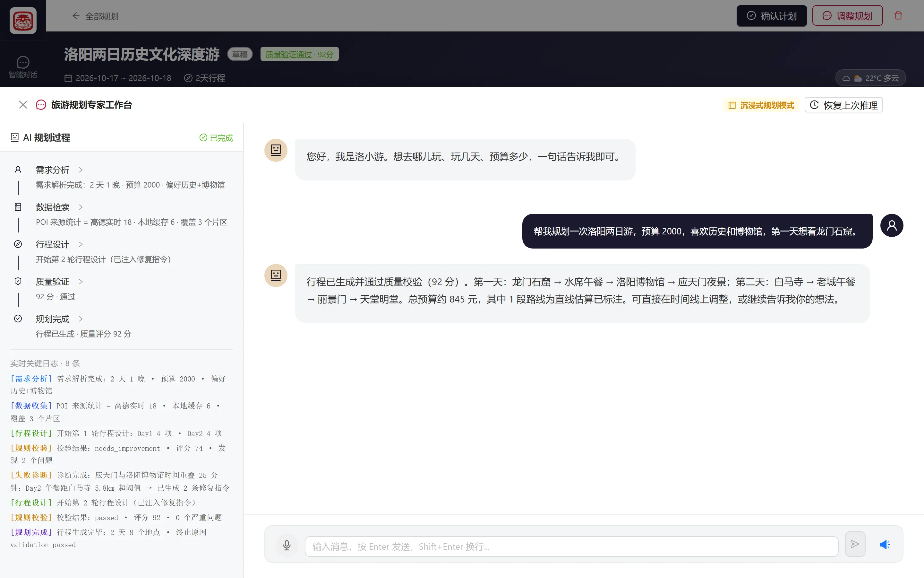
Task: Expand the 数据检索 step chevron
Action: (x=81, y=207)
